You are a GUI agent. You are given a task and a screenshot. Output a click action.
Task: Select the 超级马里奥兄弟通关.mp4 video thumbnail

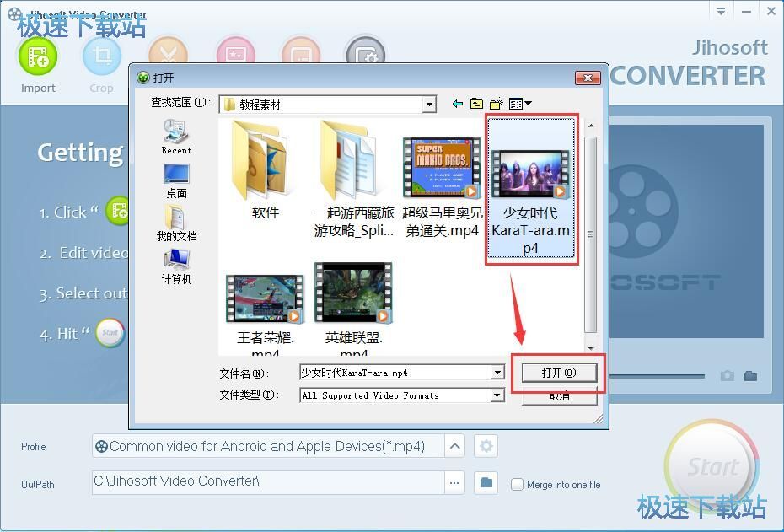(441, 168)
